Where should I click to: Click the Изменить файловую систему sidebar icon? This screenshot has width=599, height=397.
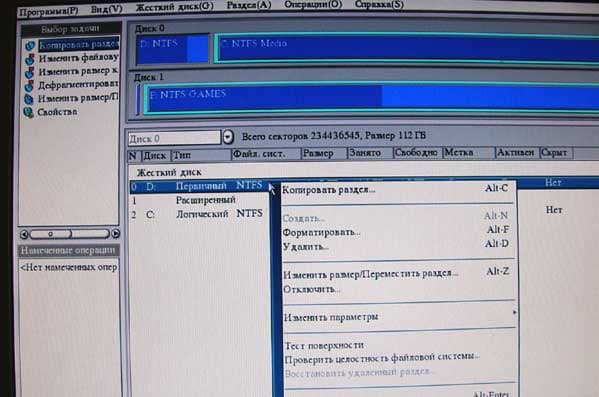[x=30, y=59]
